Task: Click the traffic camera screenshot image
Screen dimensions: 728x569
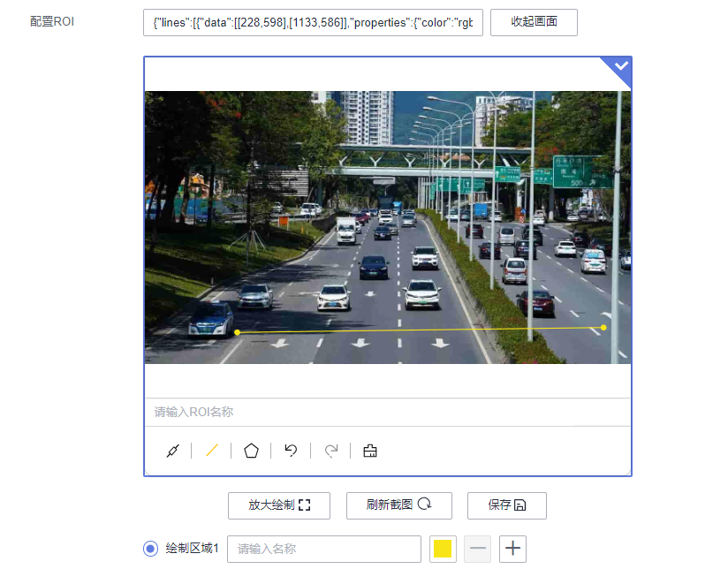Action: (388, 227)
